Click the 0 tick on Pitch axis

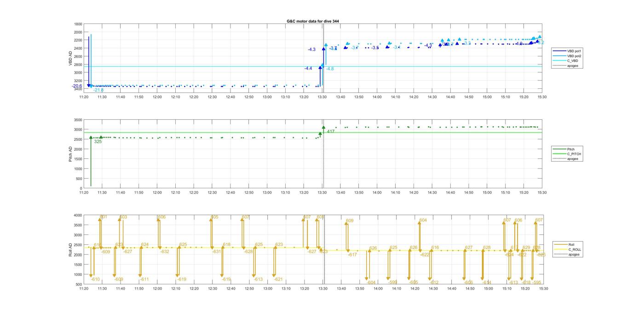coord(81,189)
